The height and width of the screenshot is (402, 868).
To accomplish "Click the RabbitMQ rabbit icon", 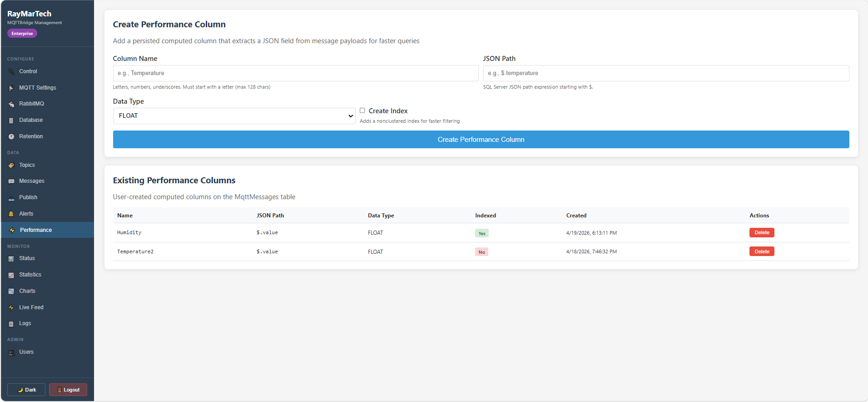I will [x=11, y=104].
